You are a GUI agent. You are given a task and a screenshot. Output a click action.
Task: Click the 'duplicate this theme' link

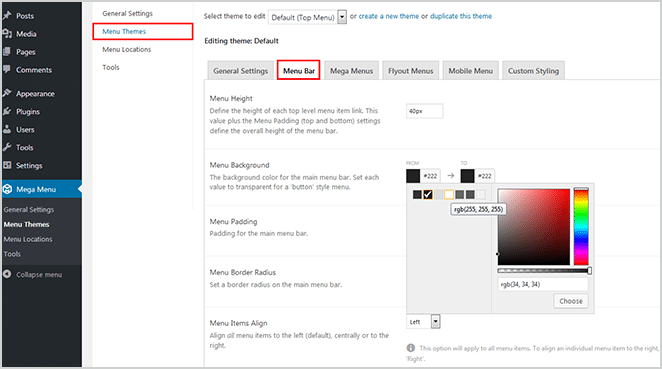coord(461,16)
